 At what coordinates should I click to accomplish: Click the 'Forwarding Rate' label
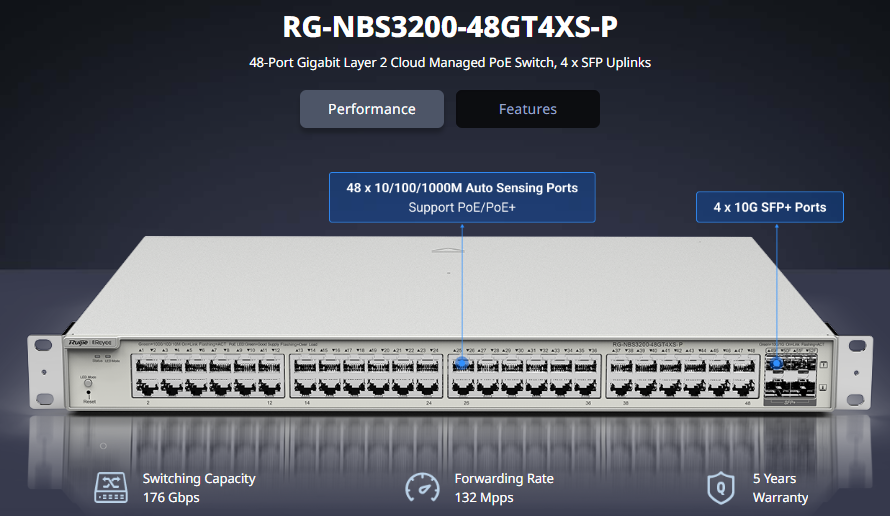(x=504, y=479)
